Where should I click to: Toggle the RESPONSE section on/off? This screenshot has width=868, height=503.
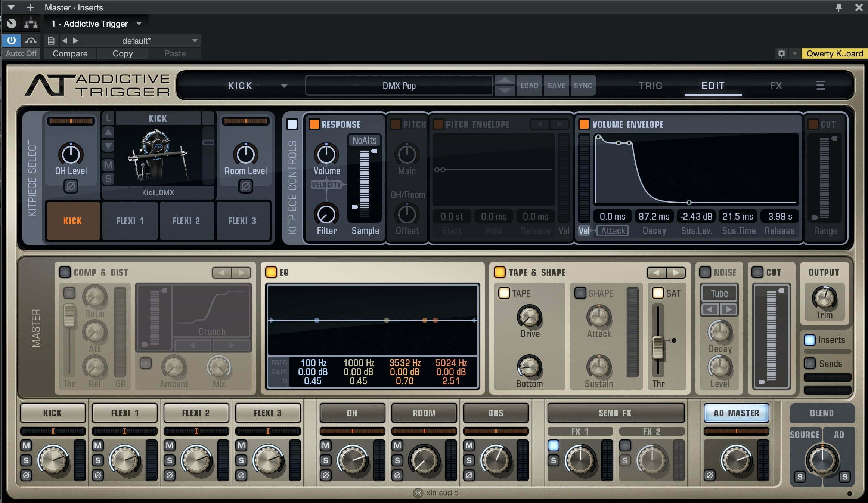coord(314,124)
